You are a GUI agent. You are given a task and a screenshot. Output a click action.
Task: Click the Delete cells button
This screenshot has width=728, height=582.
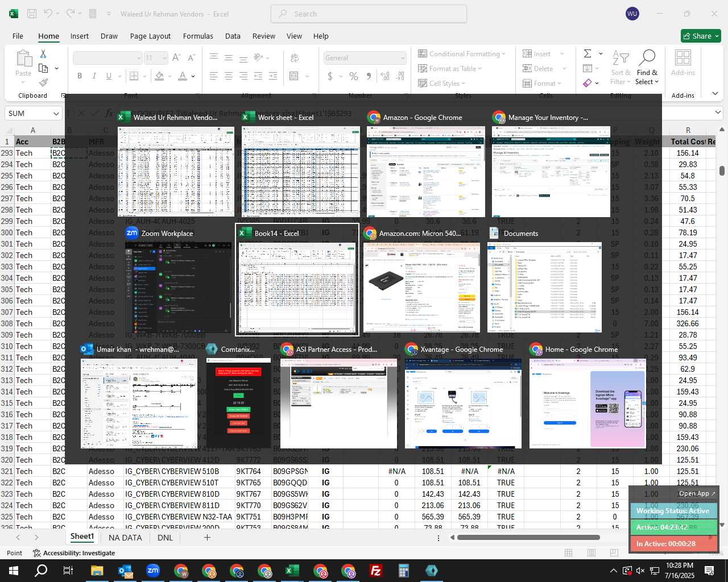click(538, 68)
